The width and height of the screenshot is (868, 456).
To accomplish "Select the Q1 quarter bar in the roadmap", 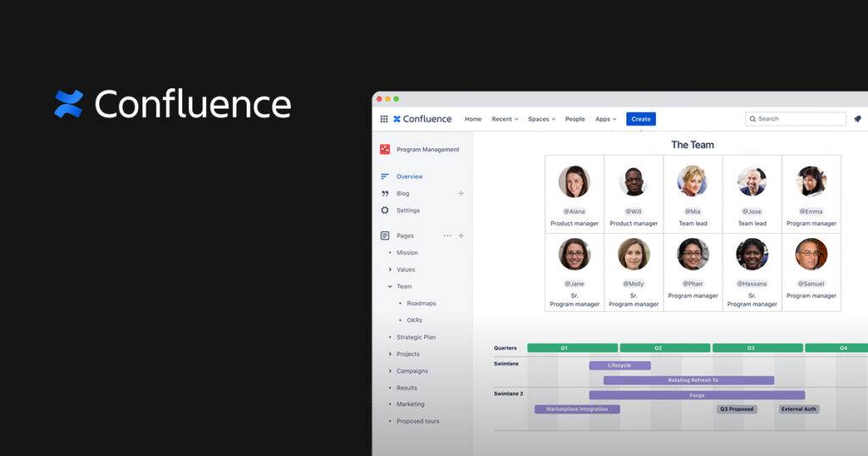I will [x=572, y=348].
